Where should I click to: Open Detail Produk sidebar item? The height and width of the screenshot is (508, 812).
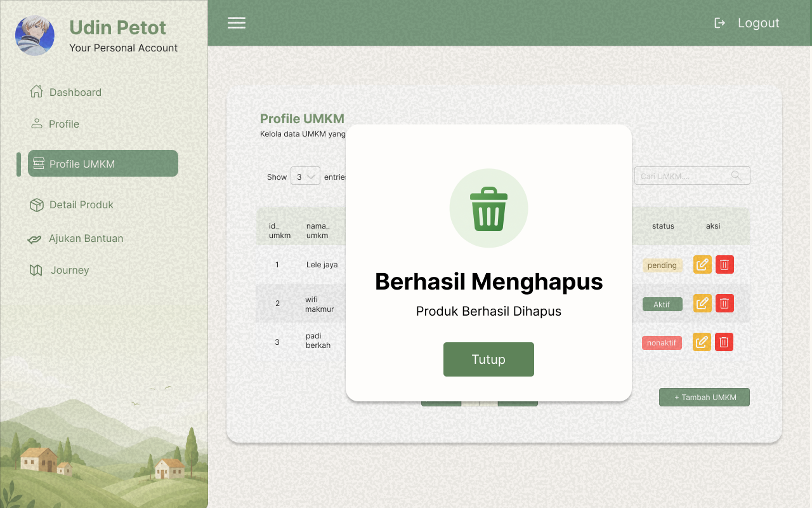coord(72,204)
